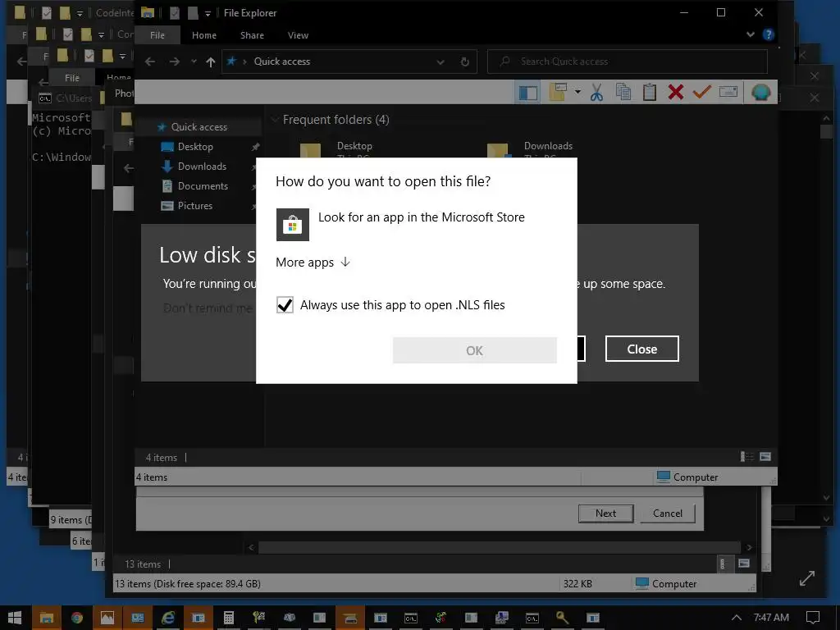Click the Search Quick access box
This screenshot has width=840, height=630.
(628, 62)
